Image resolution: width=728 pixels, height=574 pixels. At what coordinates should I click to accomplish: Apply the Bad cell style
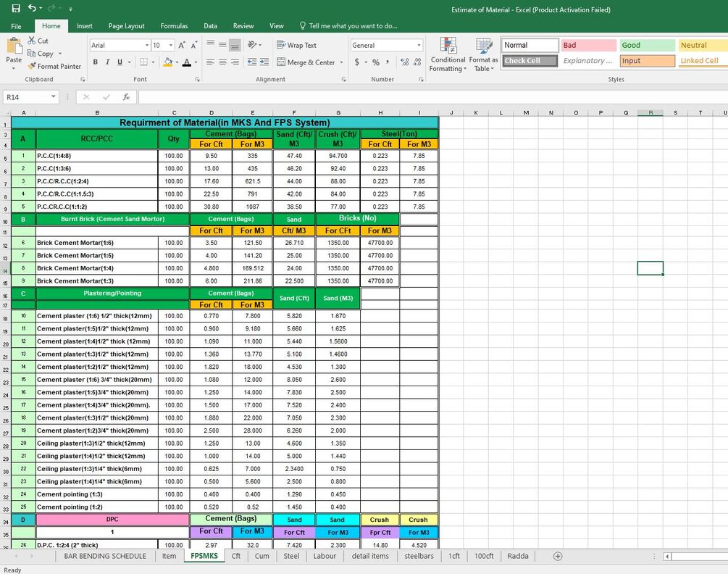[589, 45]
